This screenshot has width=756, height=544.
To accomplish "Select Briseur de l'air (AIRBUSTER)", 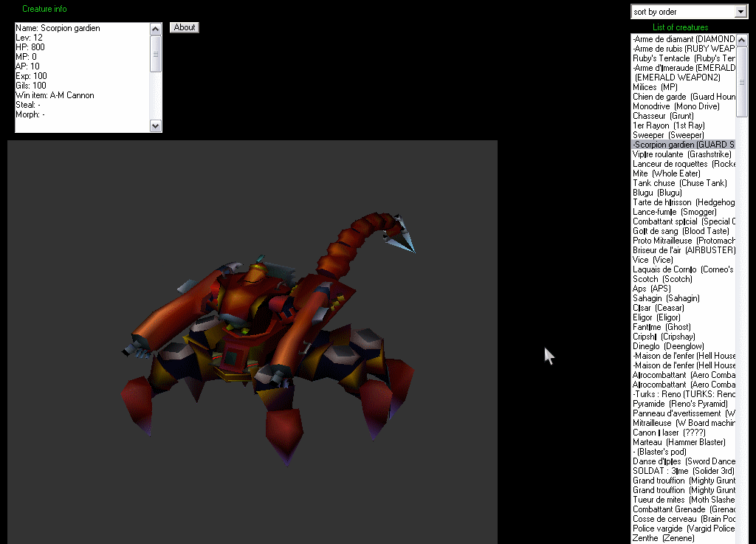I will pyautogui.click(x=684, y=250).
